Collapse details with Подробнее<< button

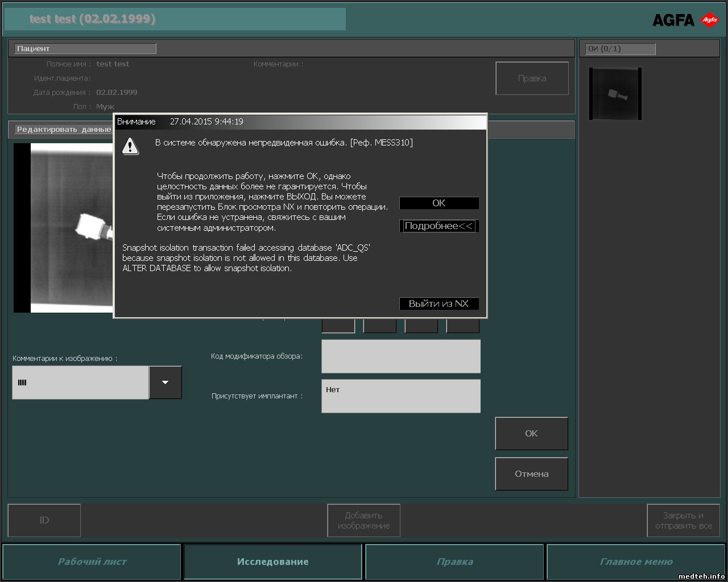tap(439, 226)
